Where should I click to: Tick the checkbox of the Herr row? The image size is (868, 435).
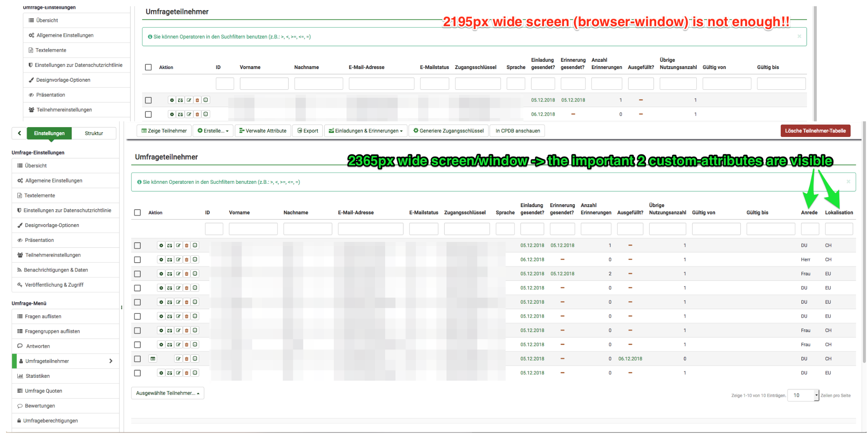tap(137, 260)
